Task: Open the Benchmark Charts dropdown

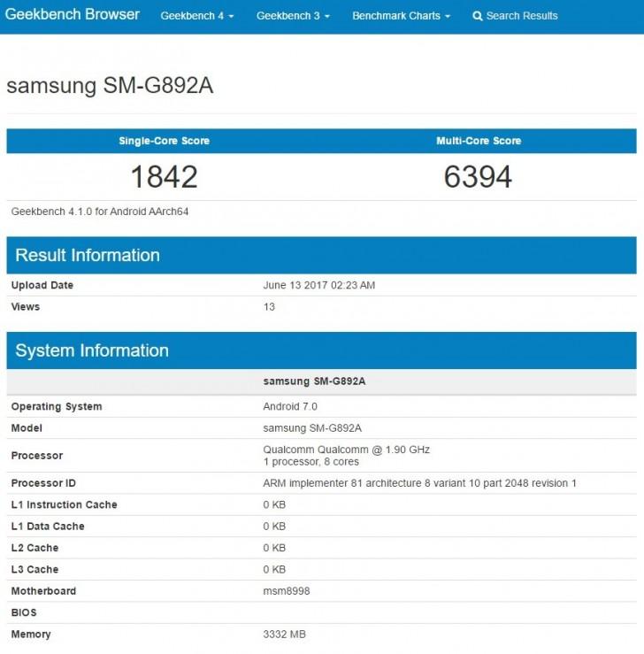Action: 401,16
